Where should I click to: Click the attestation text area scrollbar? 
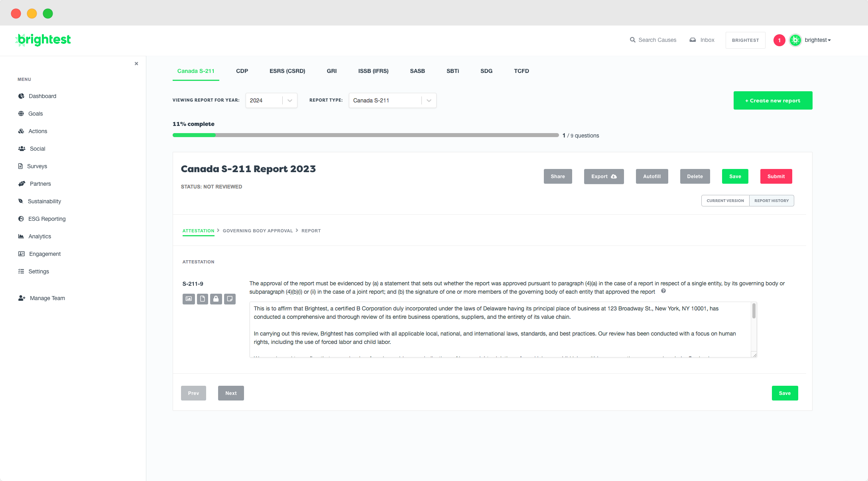coord(754,311)
